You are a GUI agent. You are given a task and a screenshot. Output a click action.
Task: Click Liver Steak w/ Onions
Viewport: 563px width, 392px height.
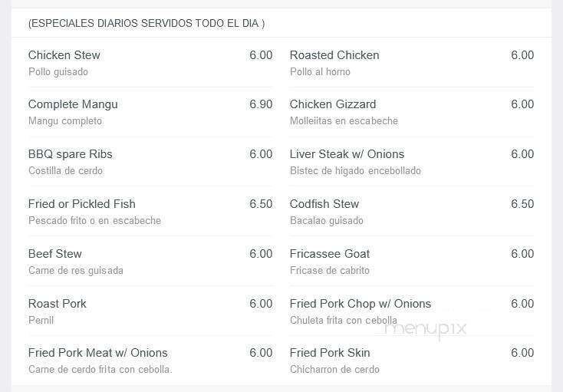point(347,154)
